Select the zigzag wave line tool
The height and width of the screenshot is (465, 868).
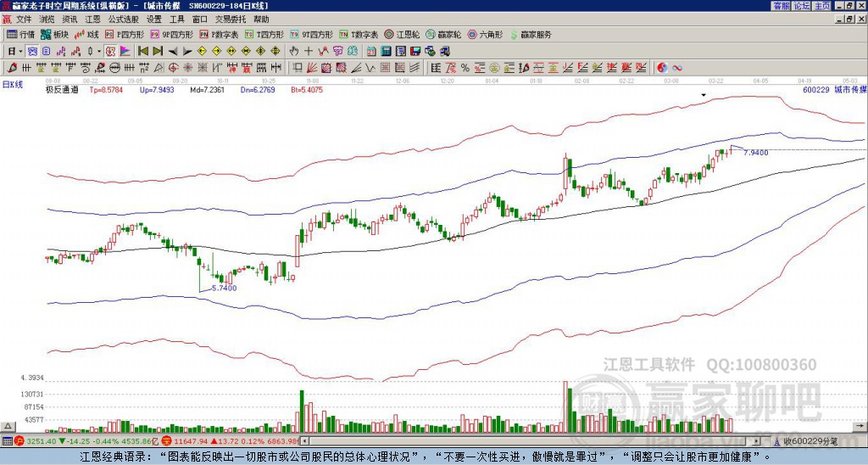[370, 68]
